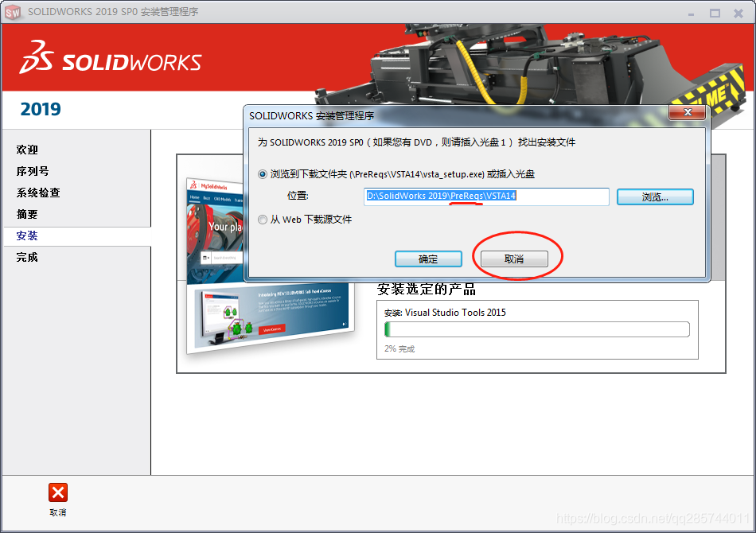Click the 2% 完成 status text
The image size is (756, 533).
point(399,349)
